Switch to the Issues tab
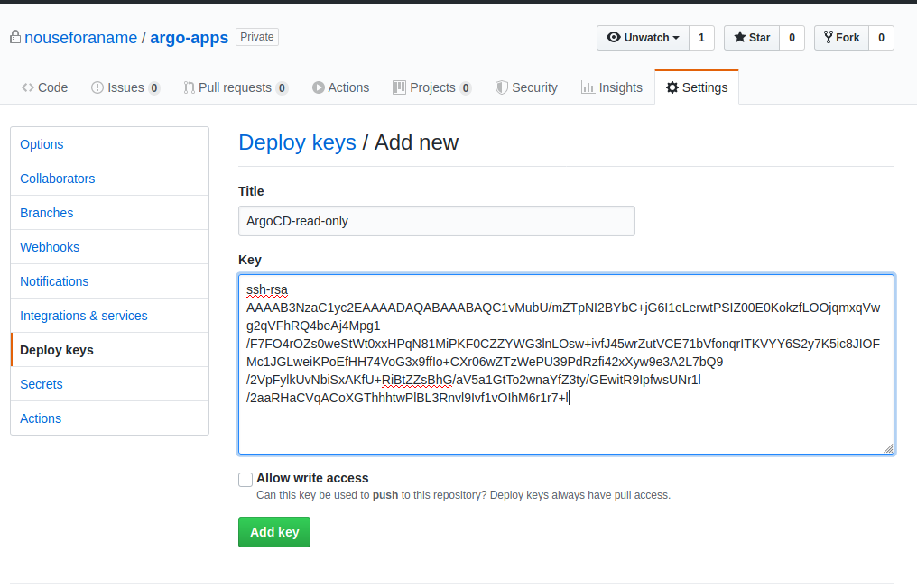Screen dimensions: 917x588 [x=125, y=87]
